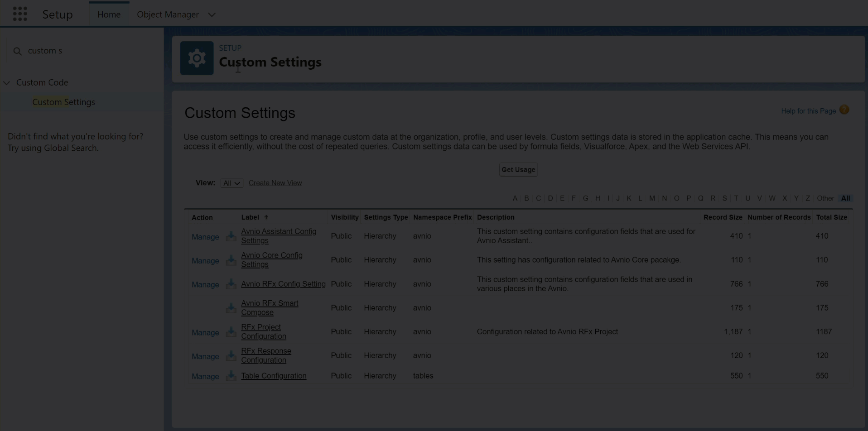The width and height of the screenshot is (868, 431).
Task: Open Avnio RFx Smart Compose label link
Action: pyautogui.click(x=270, y=308)
